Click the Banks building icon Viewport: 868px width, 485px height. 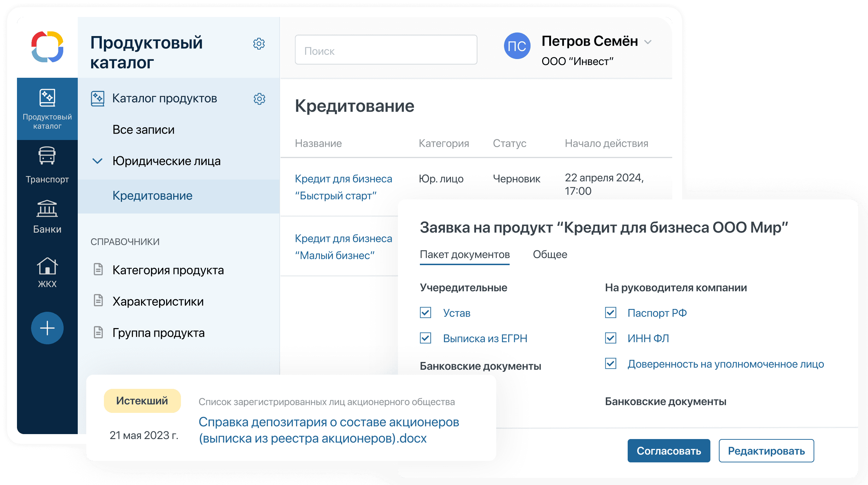[x=47, y=209]
